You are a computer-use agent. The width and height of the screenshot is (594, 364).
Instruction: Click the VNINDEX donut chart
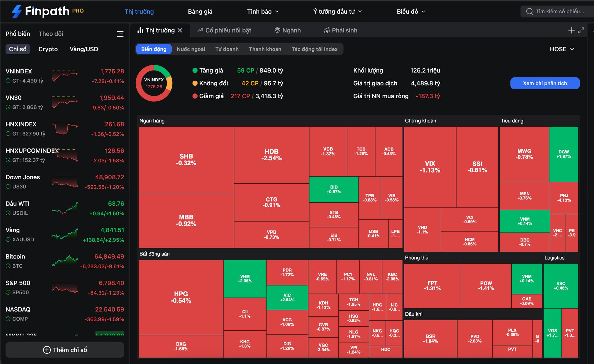click(154, 83)
